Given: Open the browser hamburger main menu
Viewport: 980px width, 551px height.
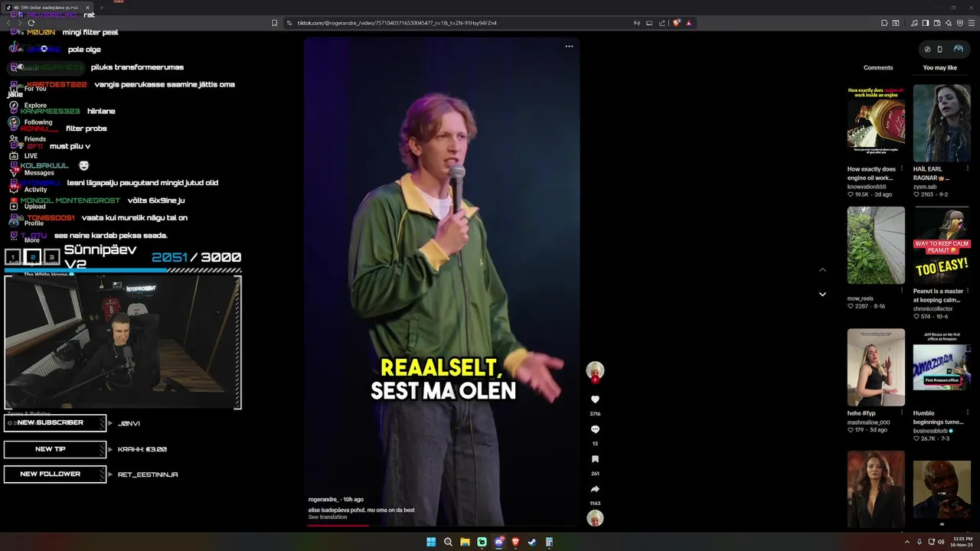Looking at the screenshot, I should [972, 23].
